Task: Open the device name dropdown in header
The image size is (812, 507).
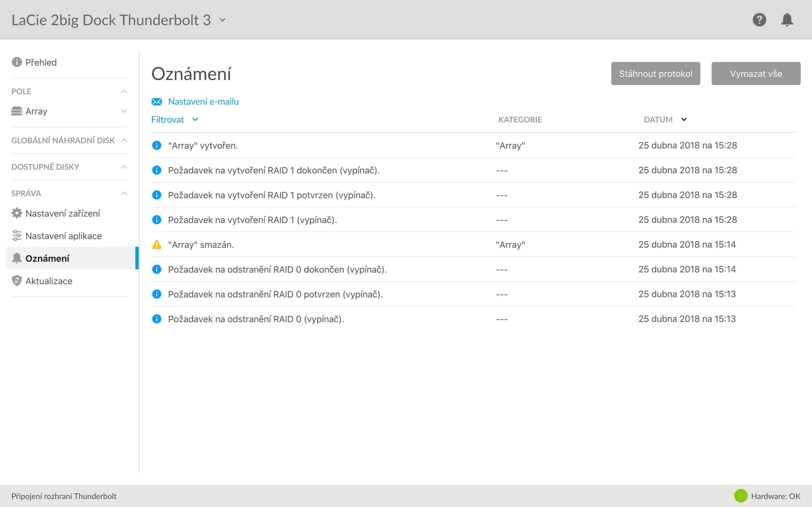Action: click(222, 20)
